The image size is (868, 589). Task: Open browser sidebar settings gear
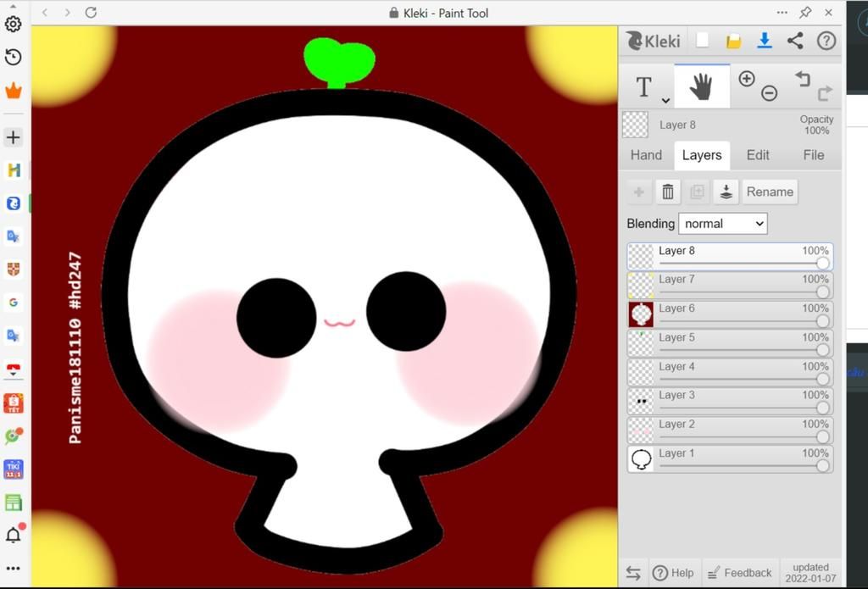14,24
